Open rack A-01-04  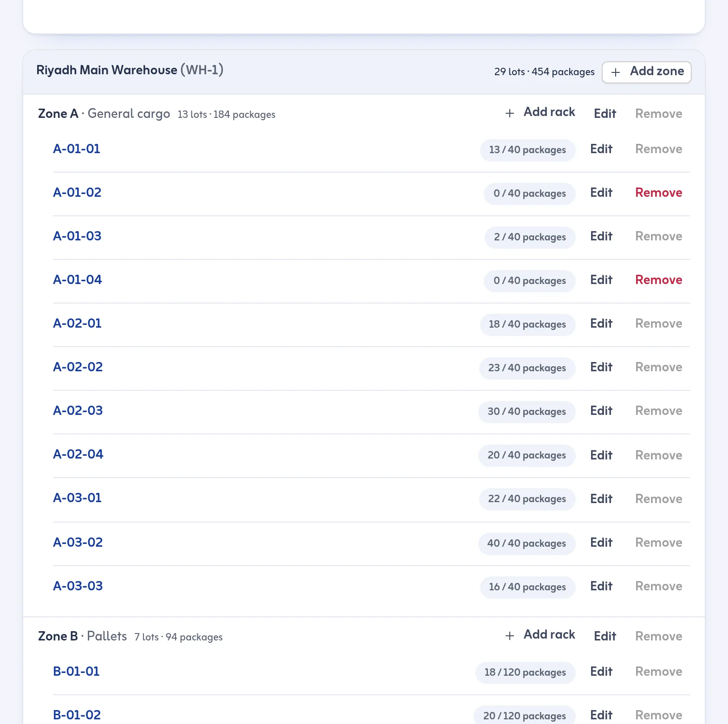pyautogui.click(x=78, y=280)
